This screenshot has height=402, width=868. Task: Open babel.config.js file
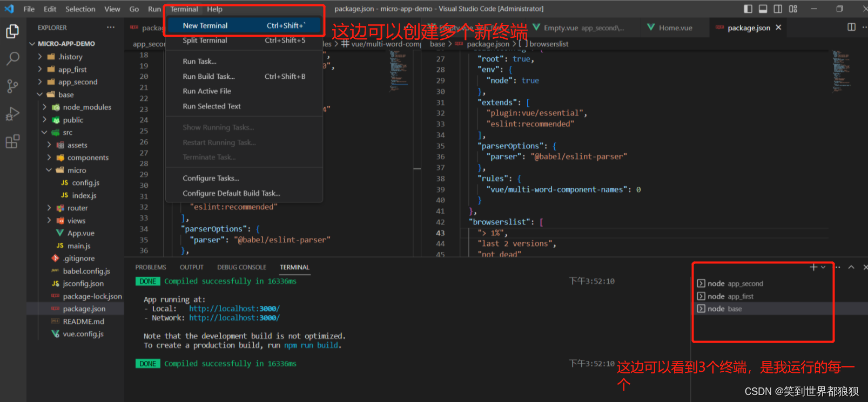click(76, 271)
